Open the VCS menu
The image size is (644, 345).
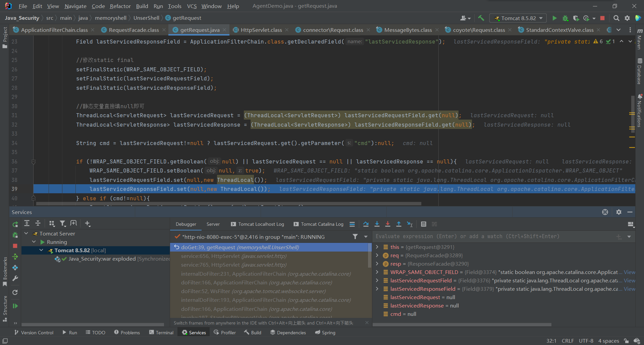(x=192, y=6)
